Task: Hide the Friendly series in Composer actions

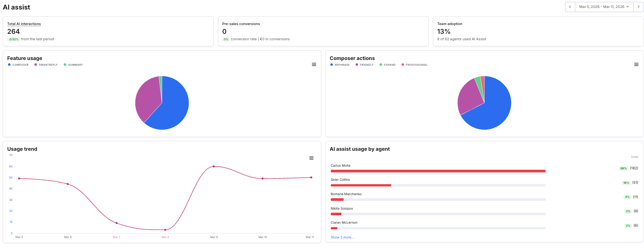Action: coord(365,65)
